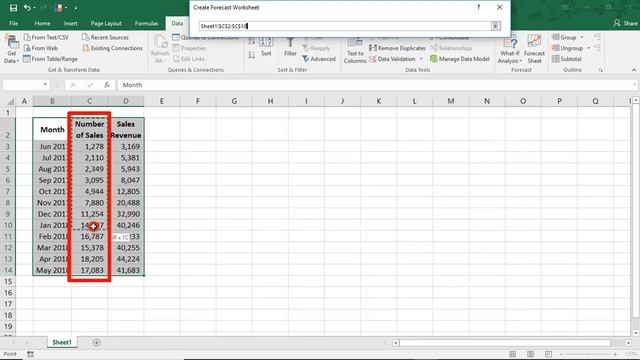Click the Select All corner triangle
This screenshot has width=640, height=360.
coord(10,101)
